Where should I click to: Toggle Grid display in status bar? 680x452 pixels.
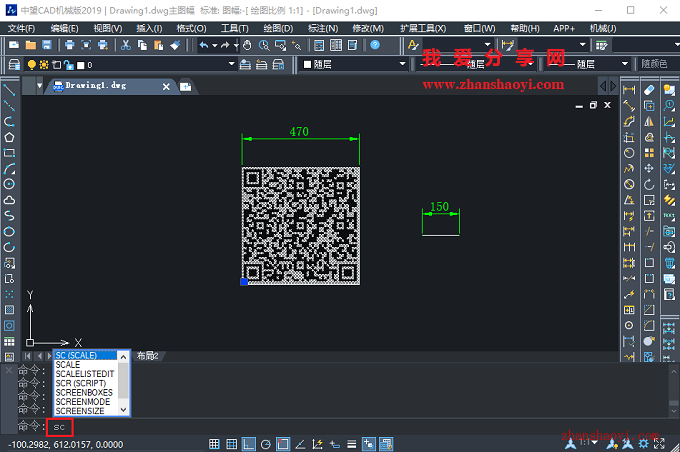click(x=232, y=444)
